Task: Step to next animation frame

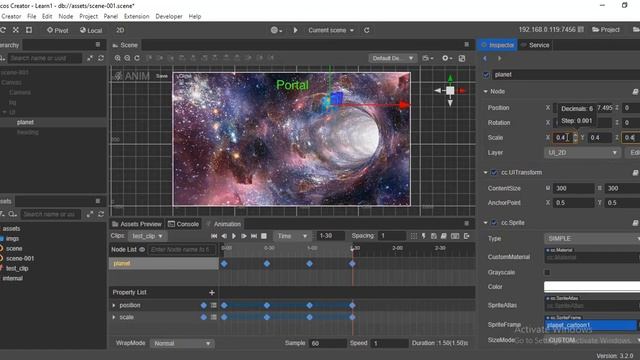Action: (244, 236)
